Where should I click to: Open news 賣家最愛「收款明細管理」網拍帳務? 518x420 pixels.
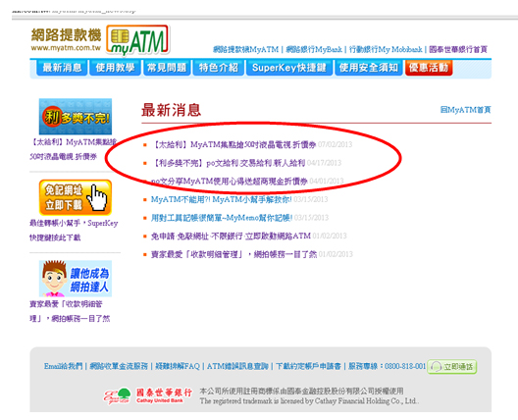233,254
